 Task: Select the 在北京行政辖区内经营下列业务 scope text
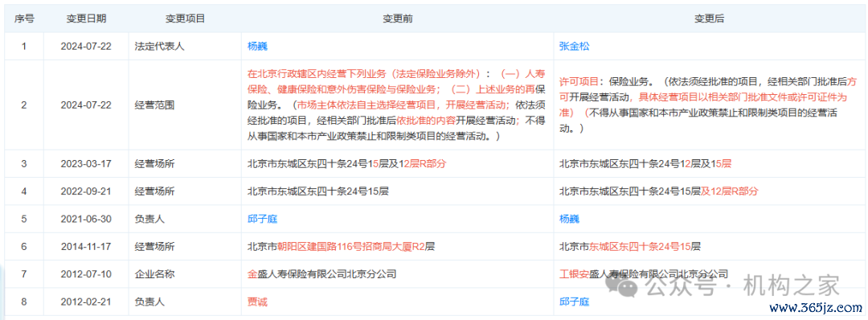(x=395, y=105)
